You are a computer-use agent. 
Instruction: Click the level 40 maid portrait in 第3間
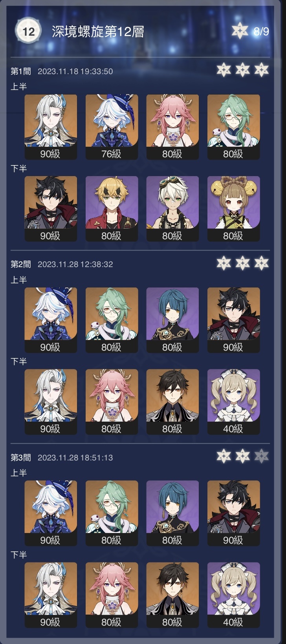click(x=233, y=595)
